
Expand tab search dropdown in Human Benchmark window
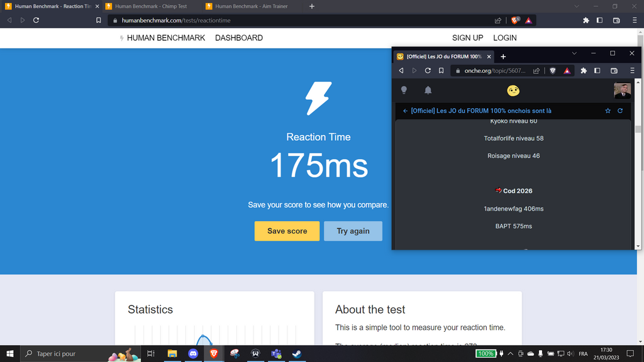[577, 6]
